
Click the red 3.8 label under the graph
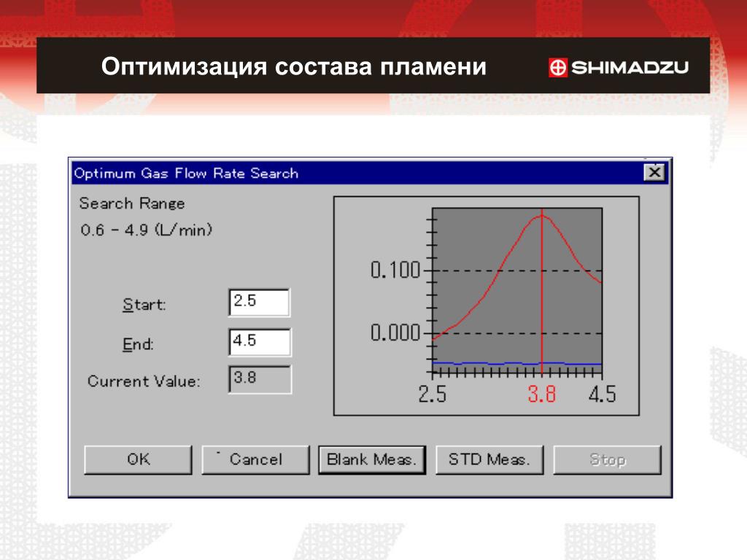pyautogui.click(x=542, y=394)
